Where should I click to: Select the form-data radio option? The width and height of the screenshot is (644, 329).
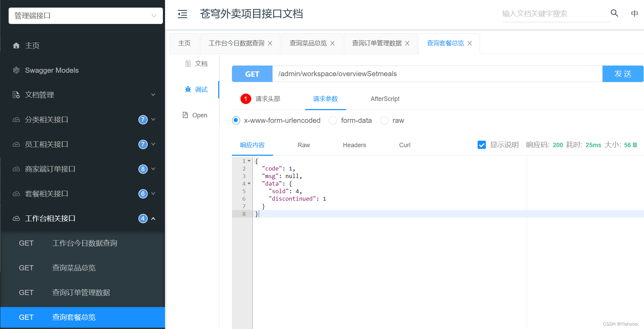point(333,120)
